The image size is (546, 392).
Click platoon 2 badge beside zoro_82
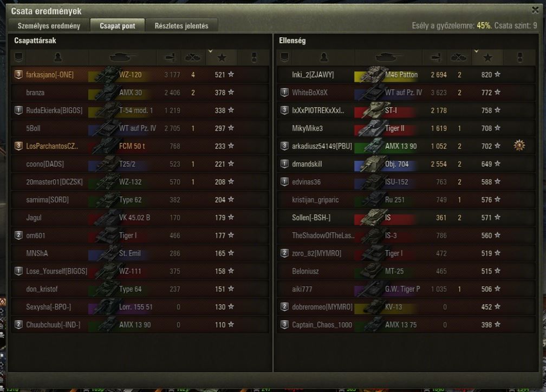284,253
